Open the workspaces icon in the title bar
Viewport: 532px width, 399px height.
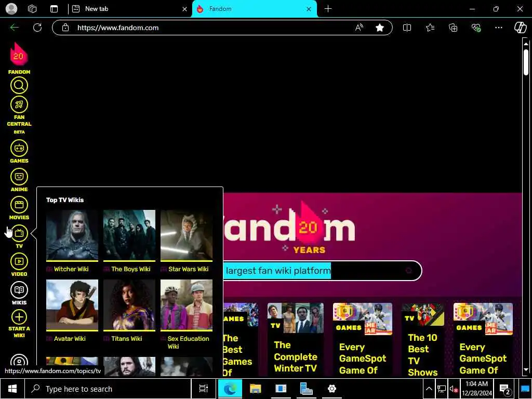32,9
